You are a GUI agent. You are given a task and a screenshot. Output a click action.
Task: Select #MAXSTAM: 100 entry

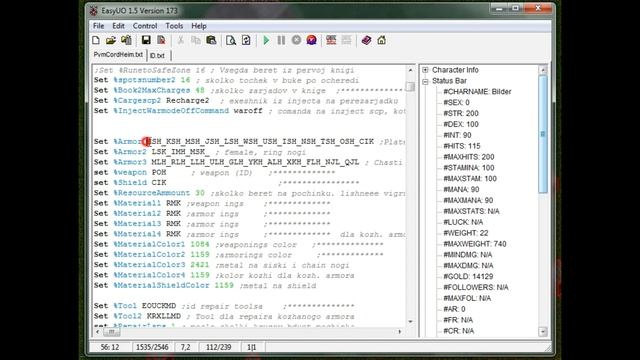[x=470, y=179]
